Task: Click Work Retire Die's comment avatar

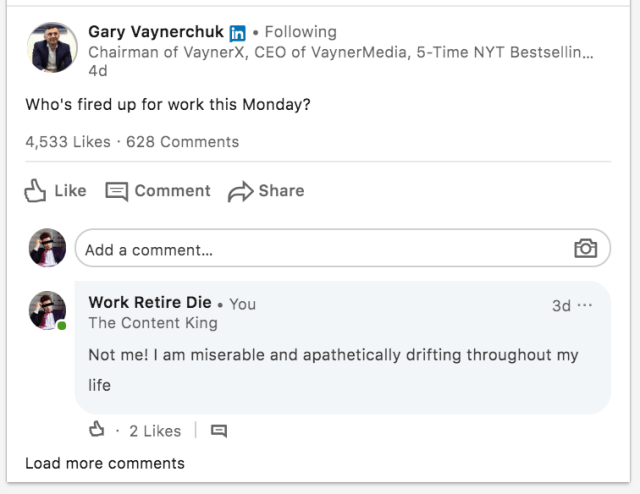Action: [47, 311]
